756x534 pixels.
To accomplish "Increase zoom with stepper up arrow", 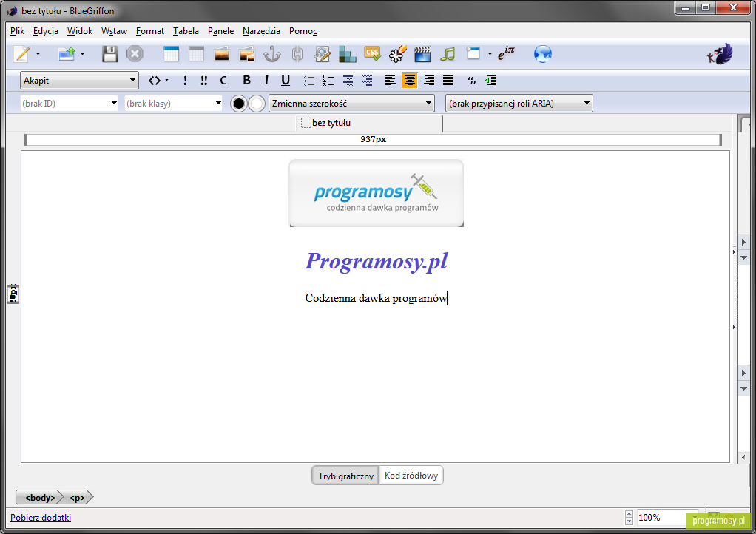I will coord(629,514).
